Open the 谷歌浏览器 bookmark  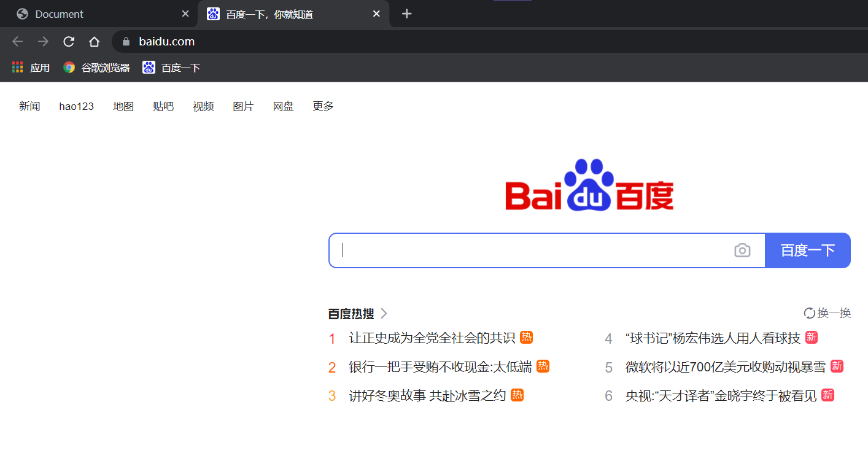point(95,67)
